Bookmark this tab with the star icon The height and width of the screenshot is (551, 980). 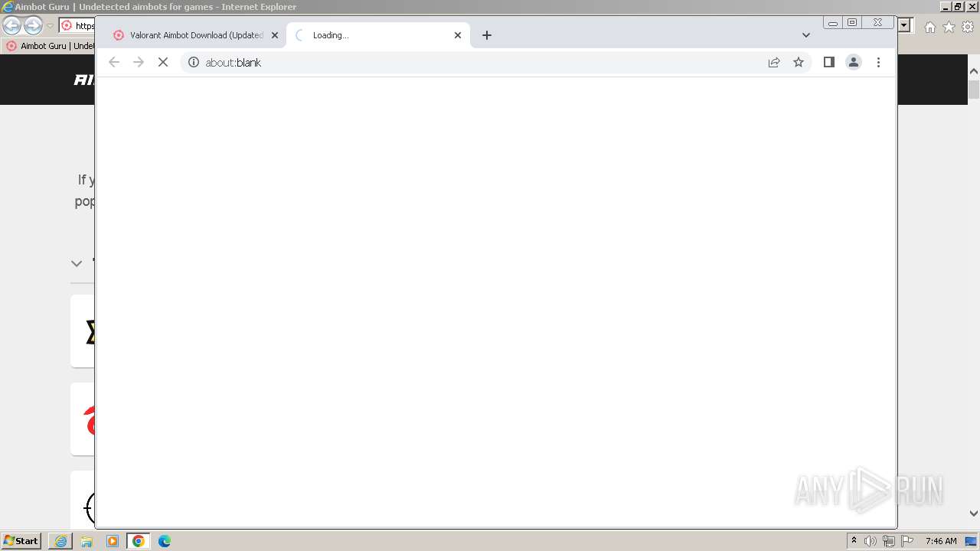pyautogui.click(x=799, y=62)
